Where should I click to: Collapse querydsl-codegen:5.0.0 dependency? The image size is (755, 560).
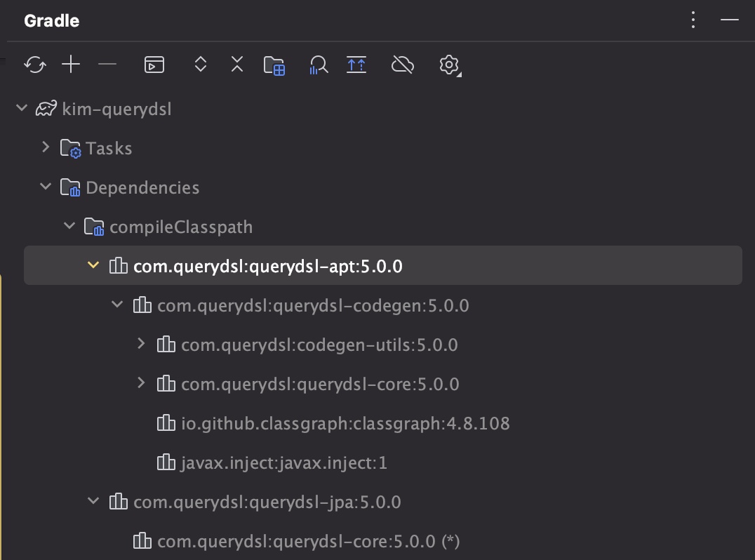[x=117, y=305]
